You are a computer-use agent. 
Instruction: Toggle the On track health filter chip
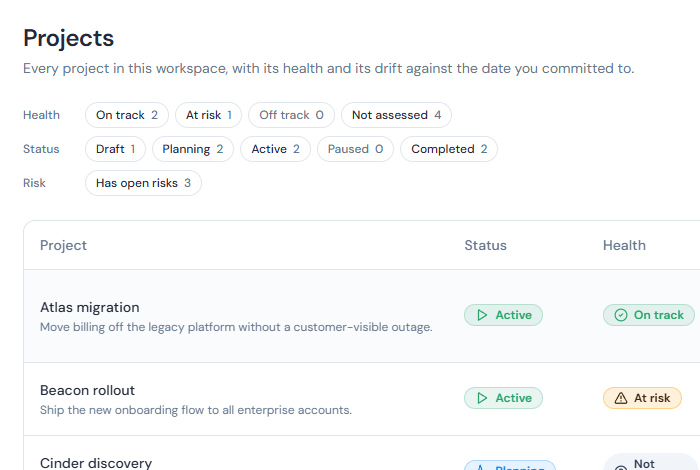coord(127,115)
